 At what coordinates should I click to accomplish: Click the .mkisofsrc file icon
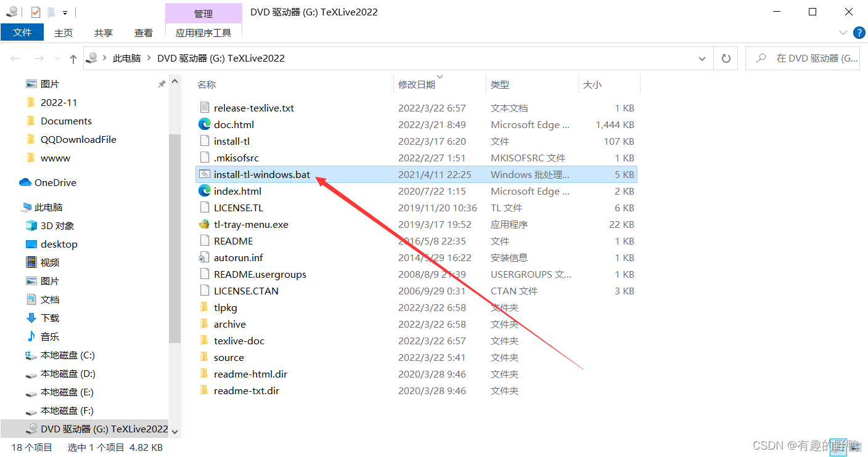205,158
